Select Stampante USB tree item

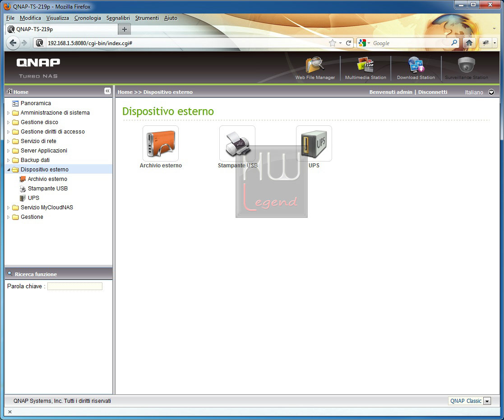click(47, 188)
